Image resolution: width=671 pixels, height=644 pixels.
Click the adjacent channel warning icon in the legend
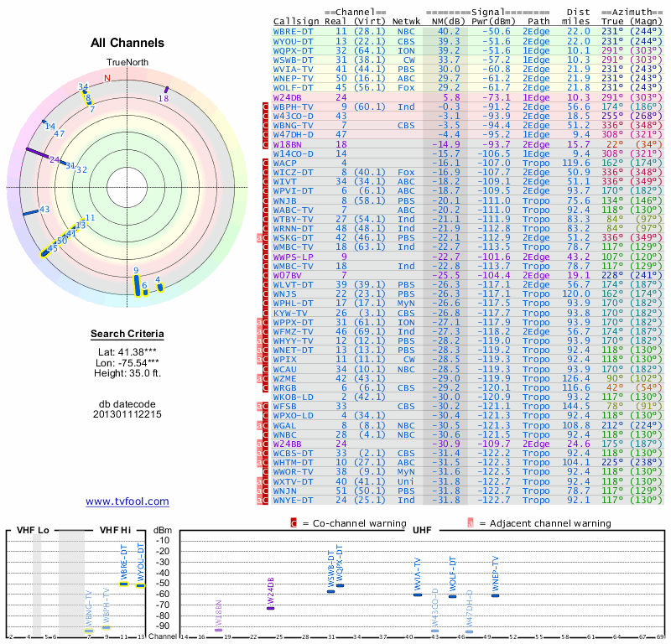click(x=470, y=523)
